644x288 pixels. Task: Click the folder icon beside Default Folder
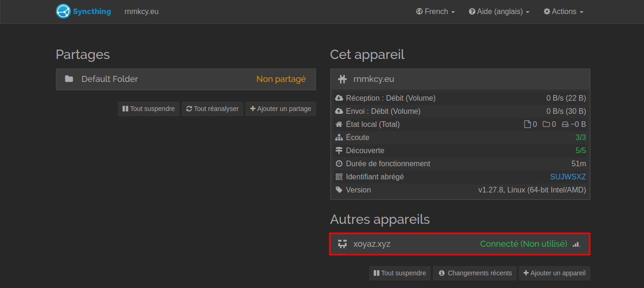69,79
